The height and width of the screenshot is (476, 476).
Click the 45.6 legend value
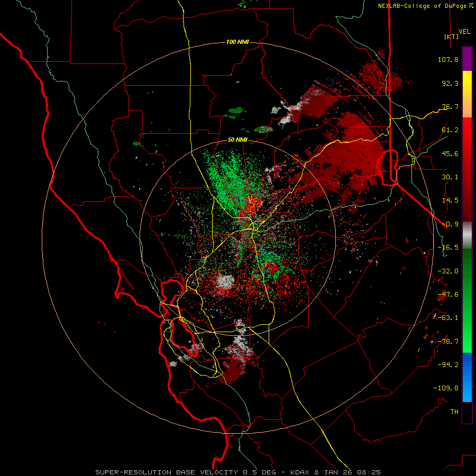coord(450,153)
